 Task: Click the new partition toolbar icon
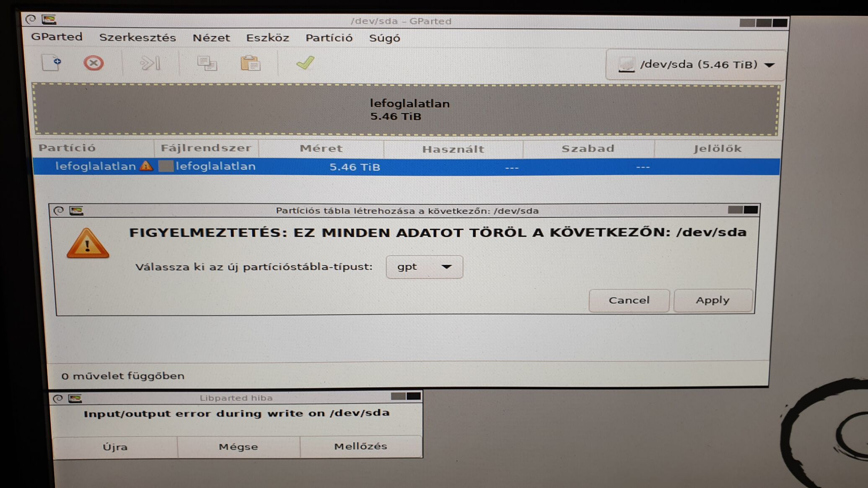click(51, 63)
